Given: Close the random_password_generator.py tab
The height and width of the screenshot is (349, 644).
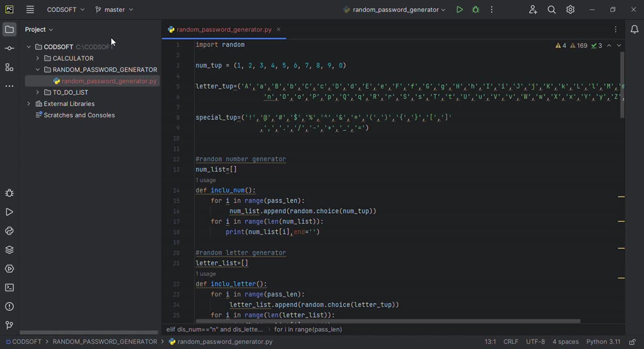Looking at the screenshot, I should tap(278, 30).
